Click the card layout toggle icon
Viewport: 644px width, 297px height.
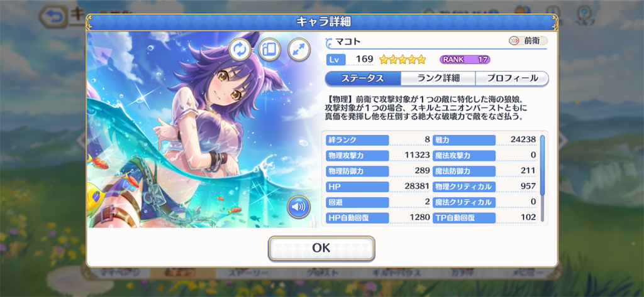[x=269, y=50]
